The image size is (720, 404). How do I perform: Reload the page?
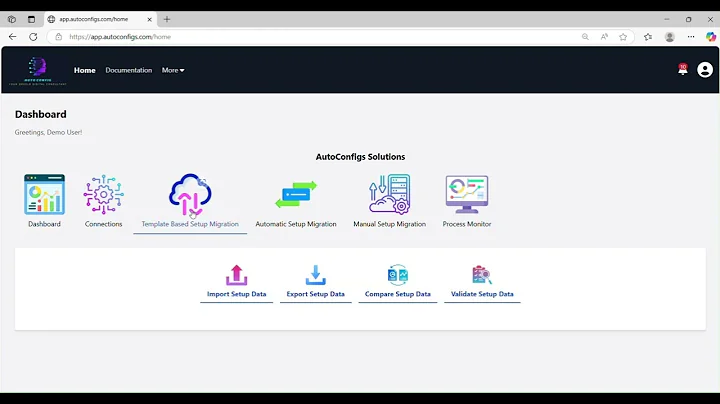click(33, 37)
